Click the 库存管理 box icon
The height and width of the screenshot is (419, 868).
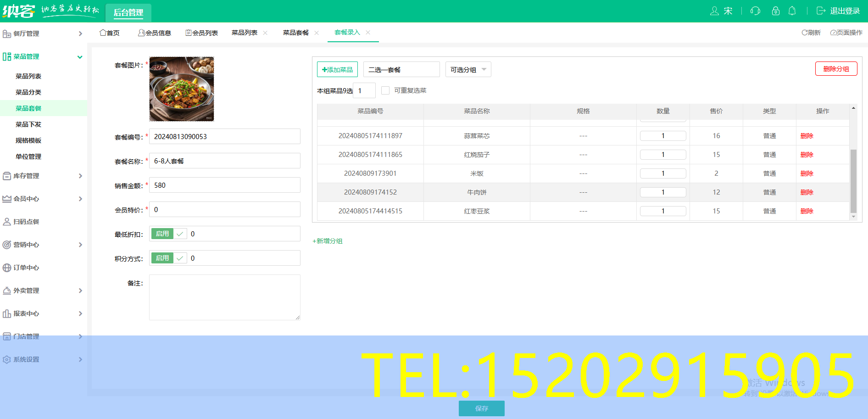[7, 176]
